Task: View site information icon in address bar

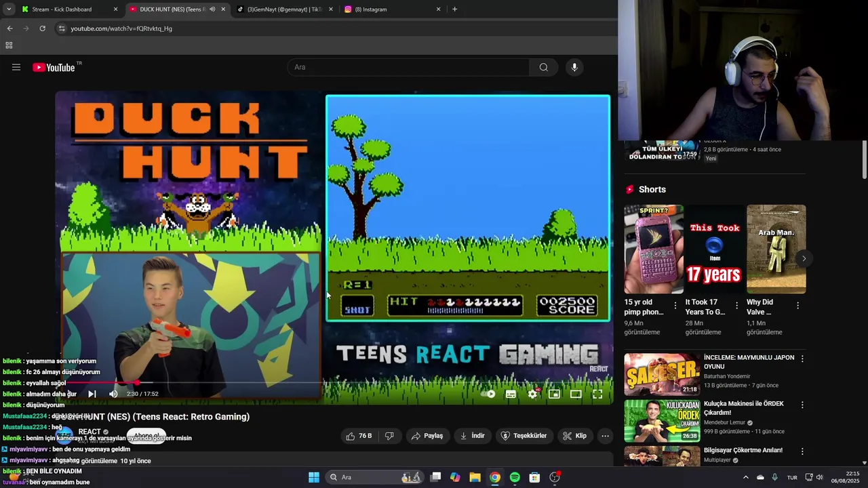Action: pos(62,28)
